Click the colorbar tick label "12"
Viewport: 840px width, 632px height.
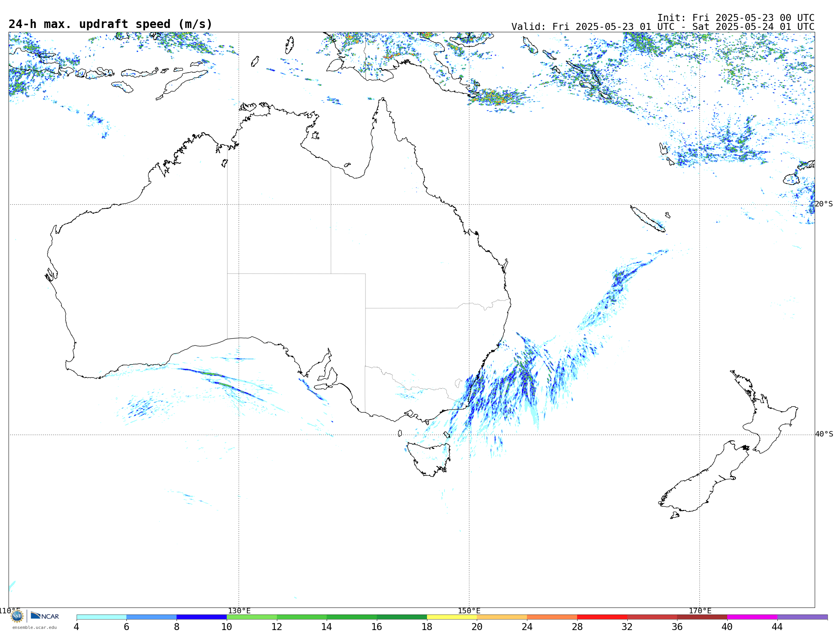[x=277, y=627]
